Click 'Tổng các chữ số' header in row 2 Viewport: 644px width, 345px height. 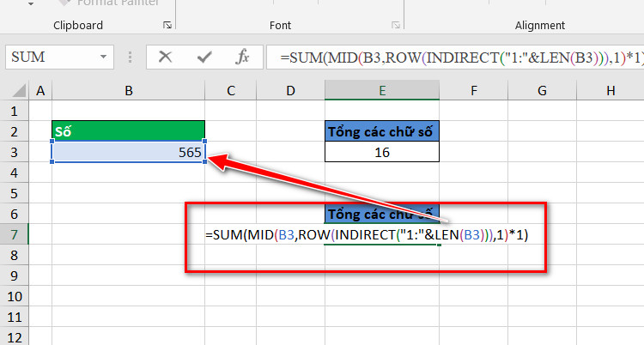382,131
